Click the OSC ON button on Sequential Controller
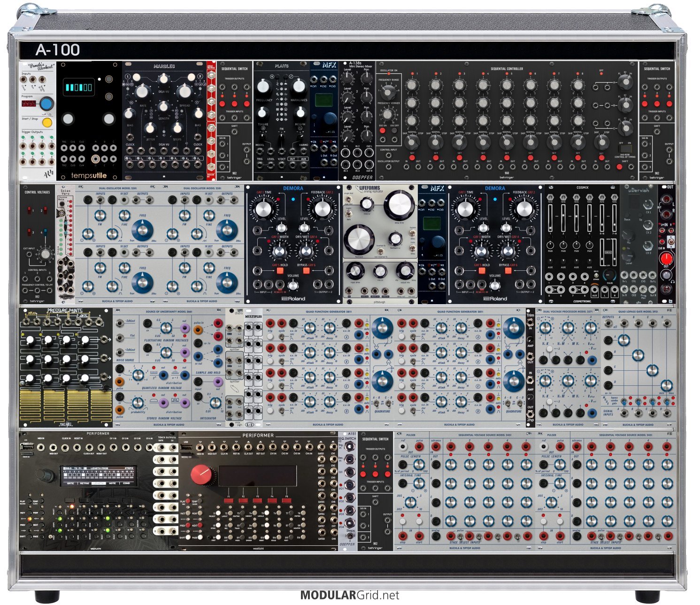The height and width of the screenshot is (605, 700). click(383, 131)
